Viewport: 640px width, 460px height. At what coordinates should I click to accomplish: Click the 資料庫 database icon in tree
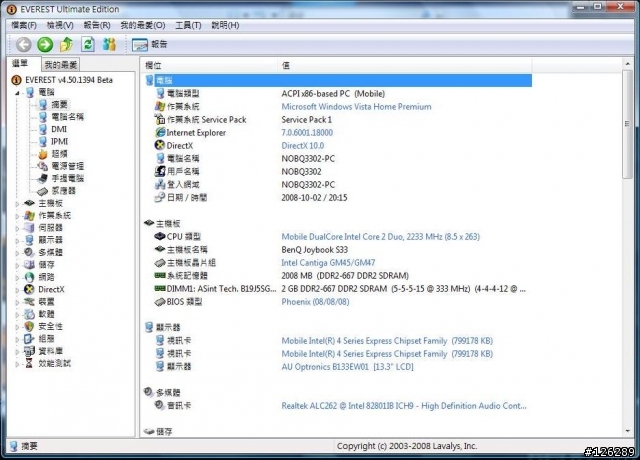[x=29, y=351]
